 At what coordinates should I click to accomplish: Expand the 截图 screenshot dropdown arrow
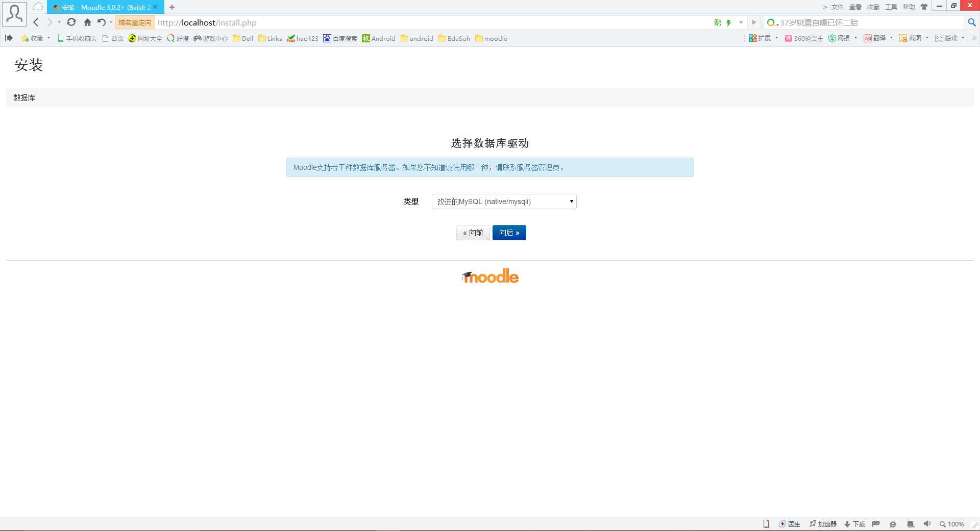pos(927,38)
